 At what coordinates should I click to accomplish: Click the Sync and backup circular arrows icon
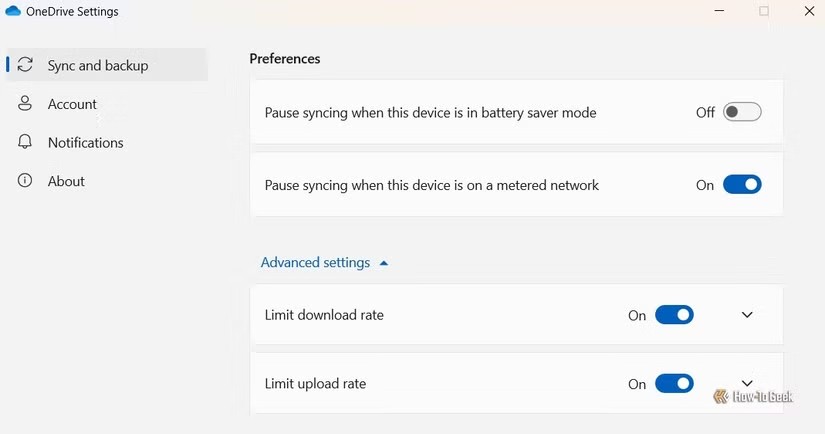26,65
